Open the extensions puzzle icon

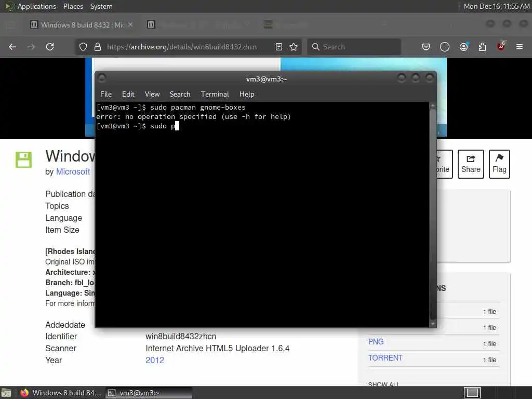pyautogui.click(x=482, y=47)
